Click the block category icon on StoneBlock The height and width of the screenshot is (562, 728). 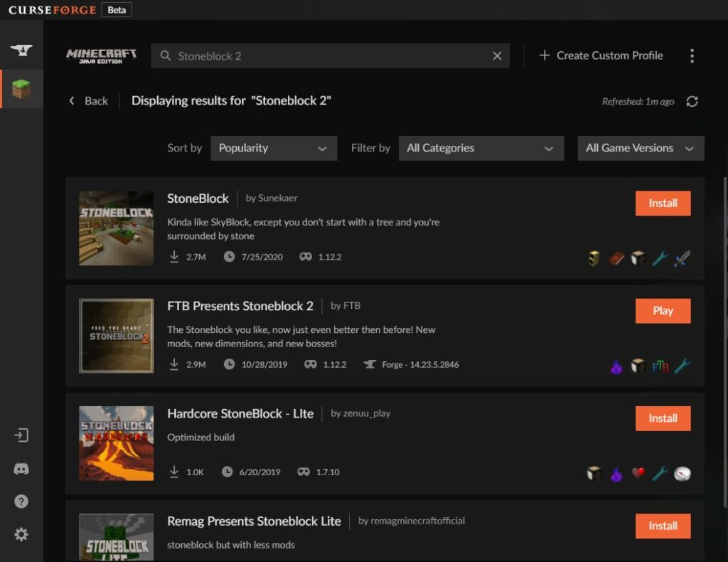638,258
